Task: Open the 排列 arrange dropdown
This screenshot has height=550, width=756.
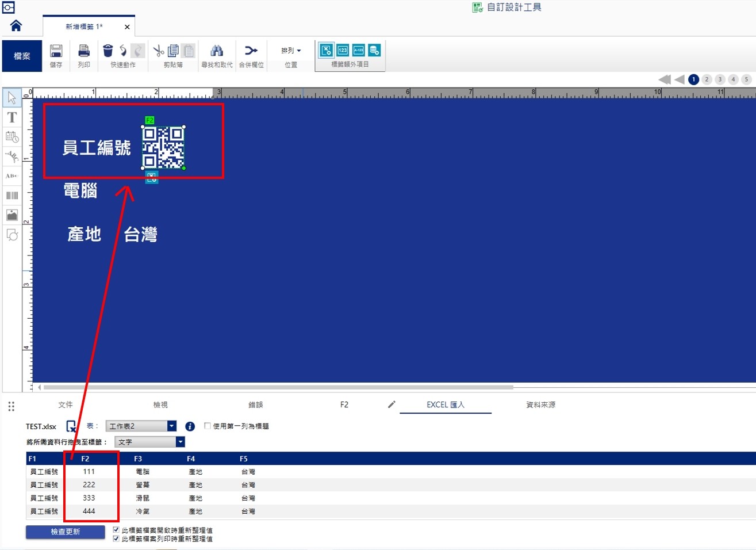Action: (x=291, y=51)
